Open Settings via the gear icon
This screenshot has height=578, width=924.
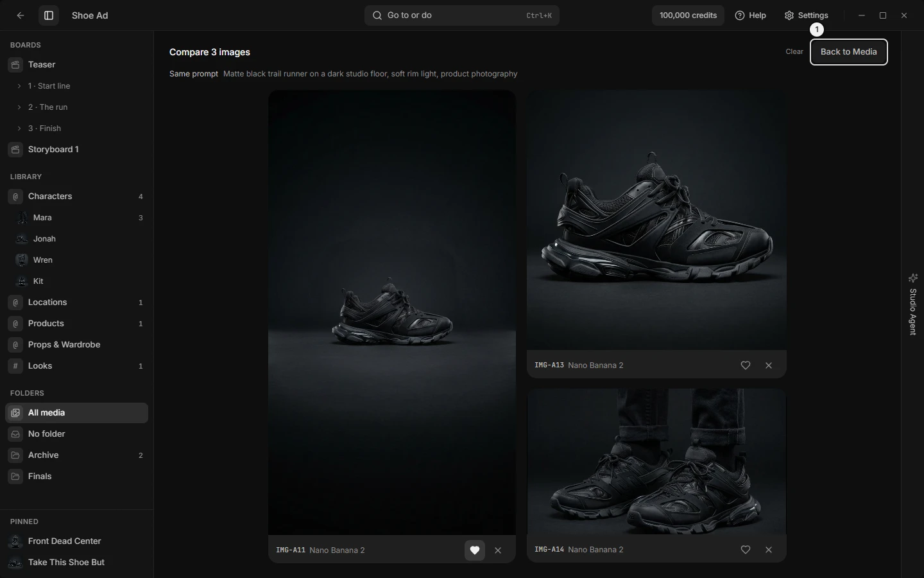(x=789, y=15)
